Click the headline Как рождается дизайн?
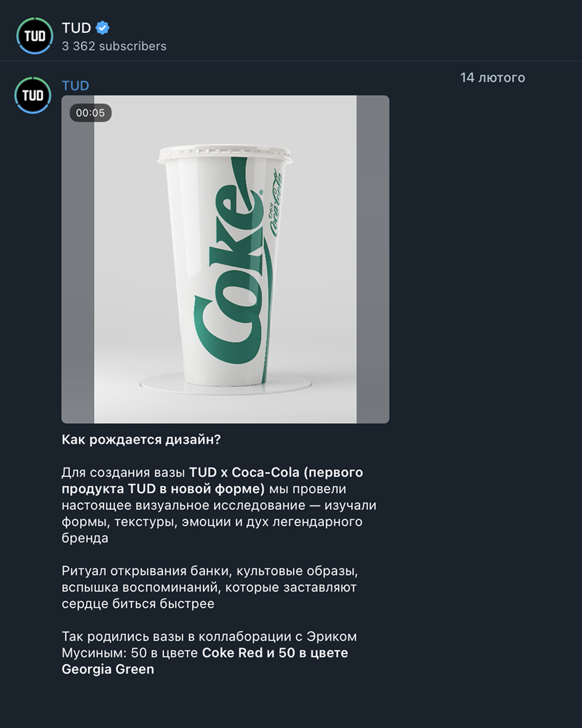The image size is (582, 728). 141,439
